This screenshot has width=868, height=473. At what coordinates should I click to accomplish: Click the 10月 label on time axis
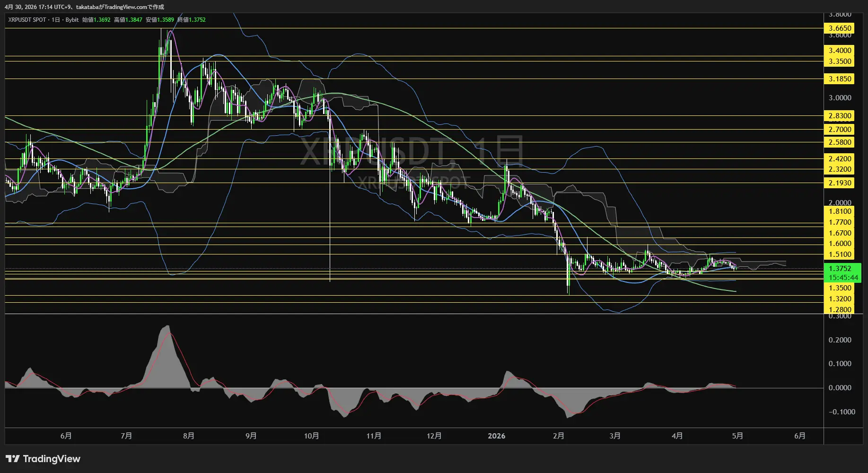(311, 436)
